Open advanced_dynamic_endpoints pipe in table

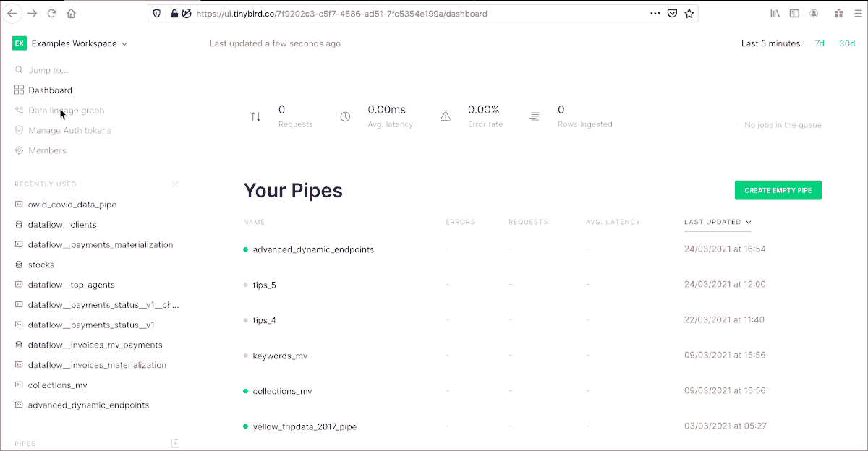pyautogui.click(x=313, y=249)
